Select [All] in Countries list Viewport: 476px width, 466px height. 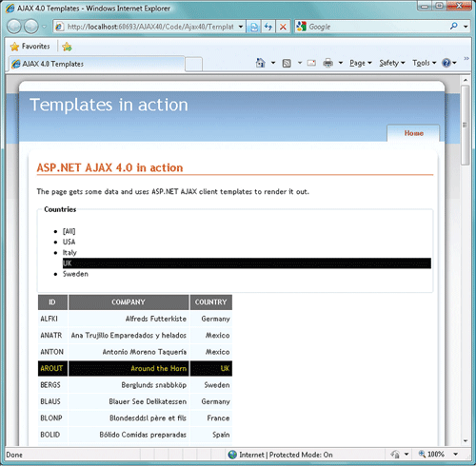coord(69,231)
